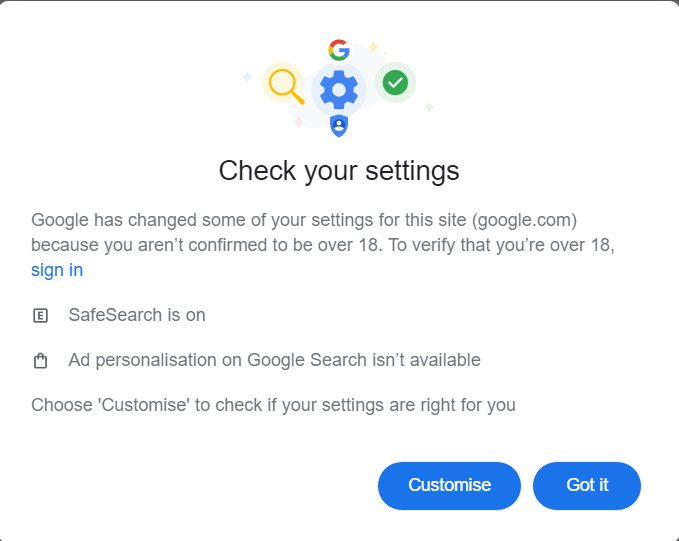Viewport: 679px width, 541px height.
Task: Click the '(google.com)' site name text
Action: click(524, 219)
